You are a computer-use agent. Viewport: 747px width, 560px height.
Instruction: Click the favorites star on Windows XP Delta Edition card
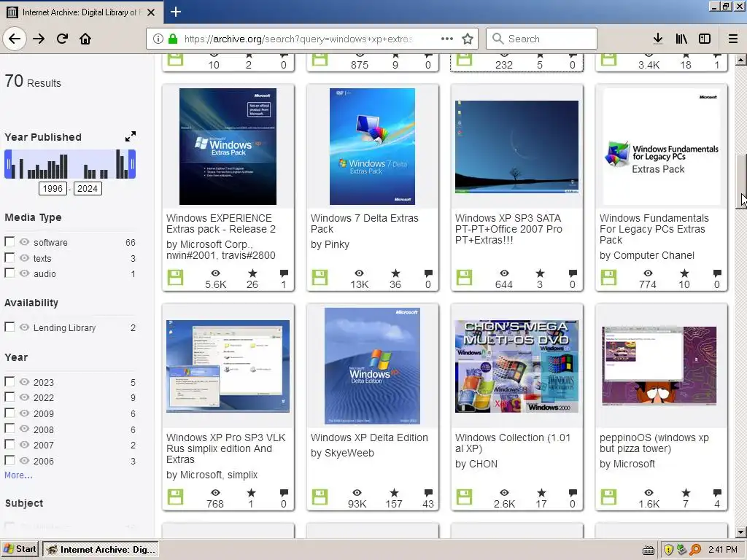click(394, 492)
